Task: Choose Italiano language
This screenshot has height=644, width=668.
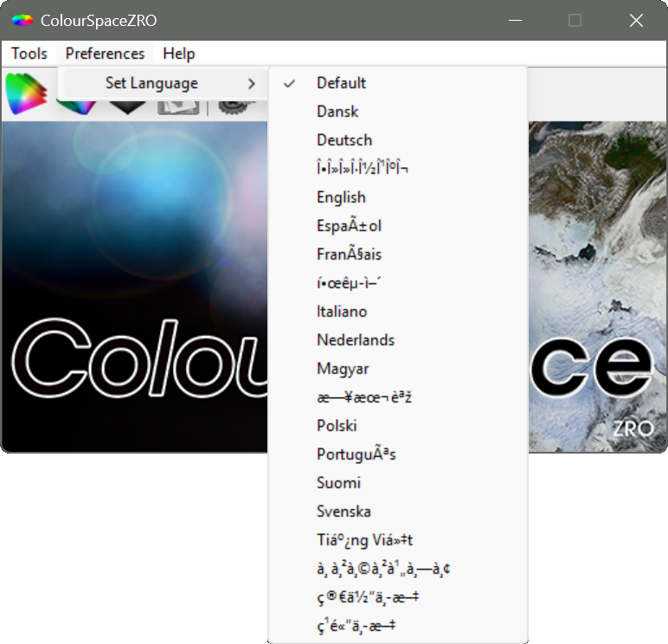Action: (398, 312)
